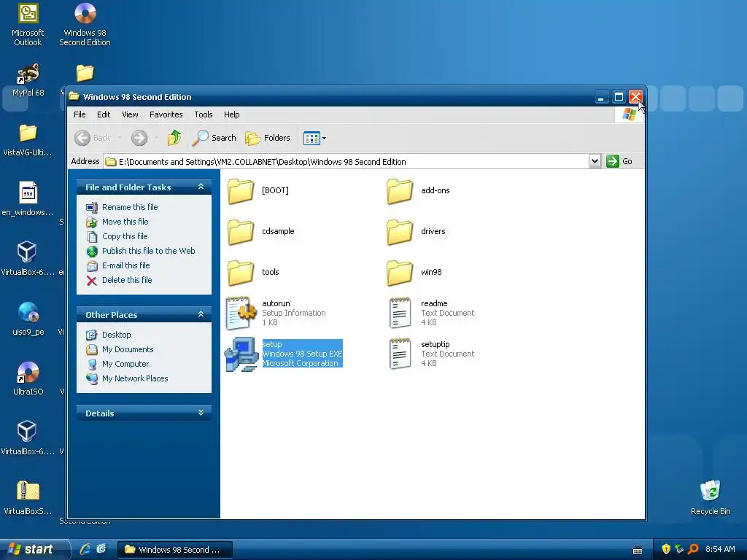Click the security shield tray icon

666,549
